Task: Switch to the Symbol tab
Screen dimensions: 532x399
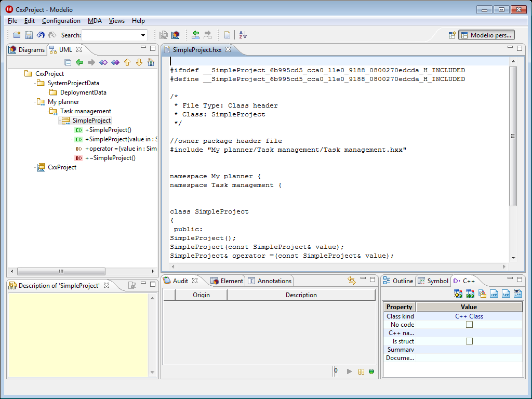Action: pos(433,281)
